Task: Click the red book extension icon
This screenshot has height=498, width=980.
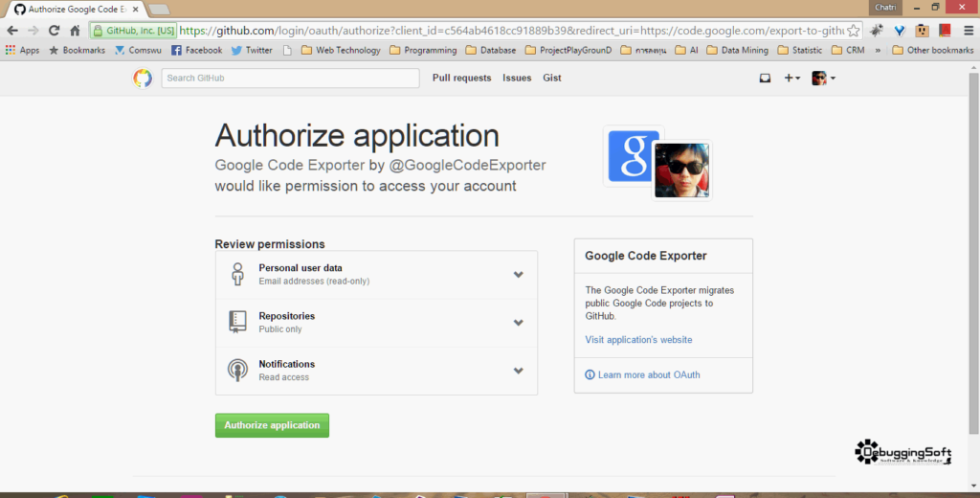Action: point(945,30)
